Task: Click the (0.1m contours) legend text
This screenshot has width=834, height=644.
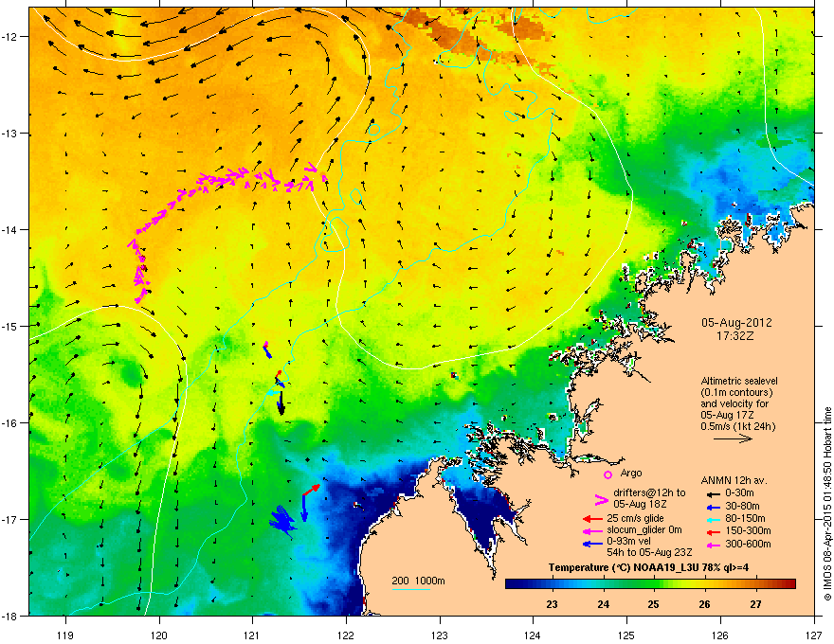Action: click(x=736, y=393)
